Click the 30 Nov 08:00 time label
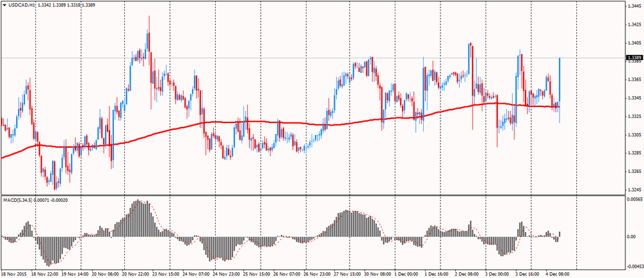The height and width of the screenshot is (278, 644). 377,273
